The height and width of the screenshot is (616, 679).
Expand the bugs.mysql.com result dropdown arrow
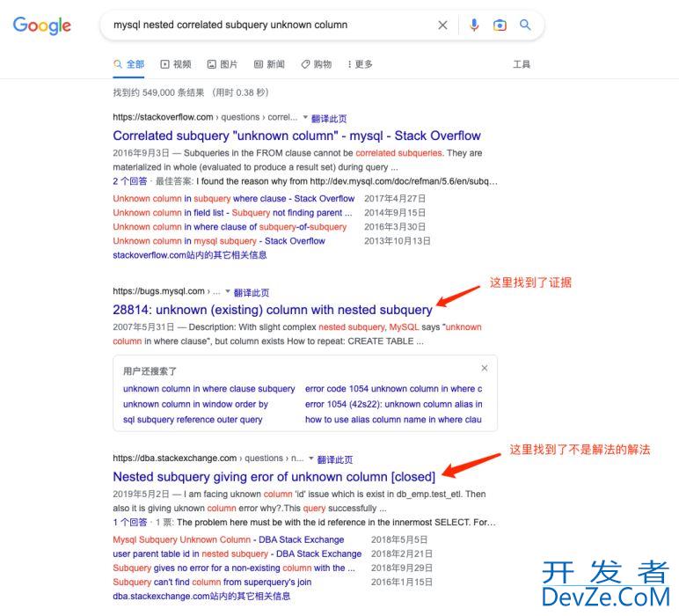[228, 291]
